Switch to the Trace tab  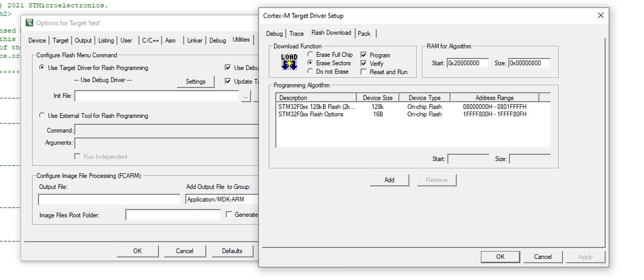(x=296, y=33)
